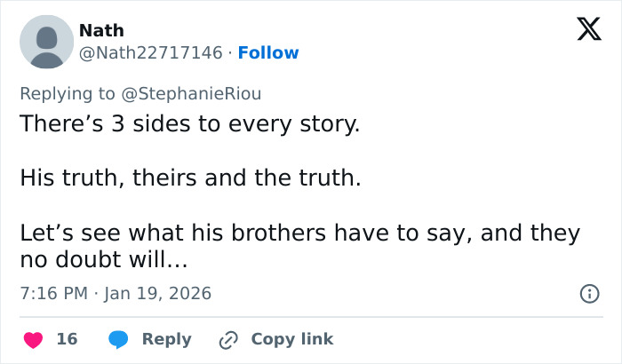Click the 7:16 PM time
The height and width of the screenshot is (364, 622).
53,293
